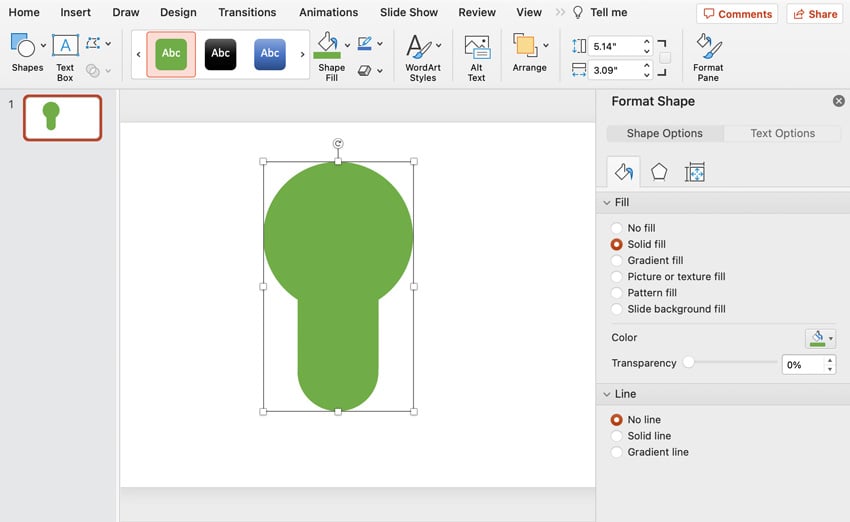
Task: Select slide 1 thumbnail
Action: (62, 117)
